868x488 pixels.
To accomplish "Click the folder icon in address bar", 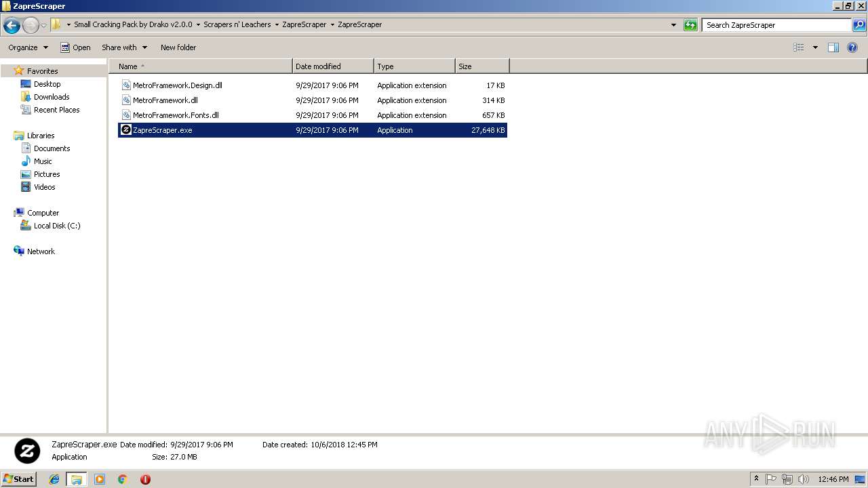I will [x=56, y=24].
